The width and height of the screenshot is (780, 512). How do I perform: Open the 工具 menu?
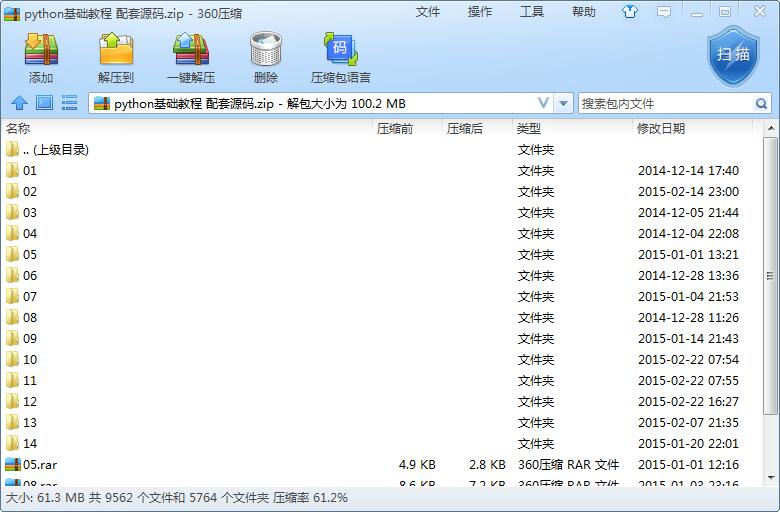[531, 12]
